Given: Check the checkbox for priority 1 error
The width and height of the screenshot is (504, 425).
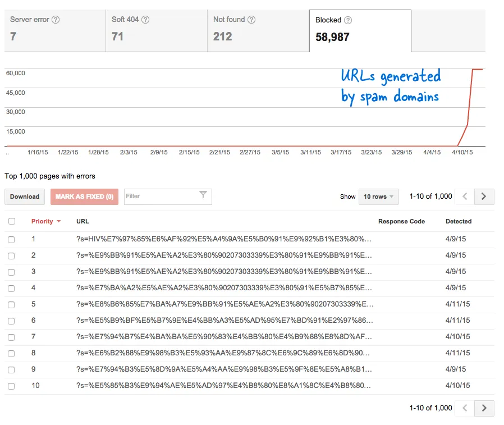Looking at the screenshot, I should click(x=12, y=239).
